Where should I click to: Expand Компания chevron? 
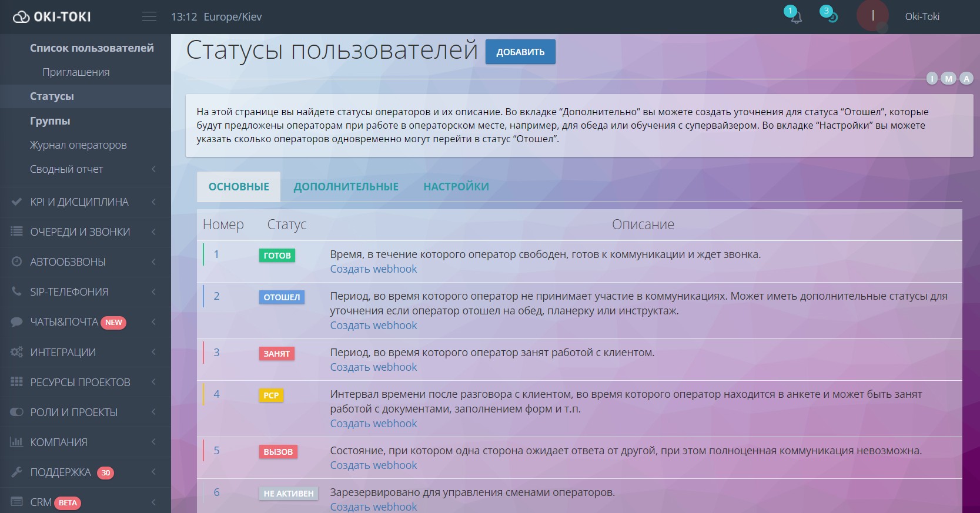pyautogui.click(x=153, y=442)
